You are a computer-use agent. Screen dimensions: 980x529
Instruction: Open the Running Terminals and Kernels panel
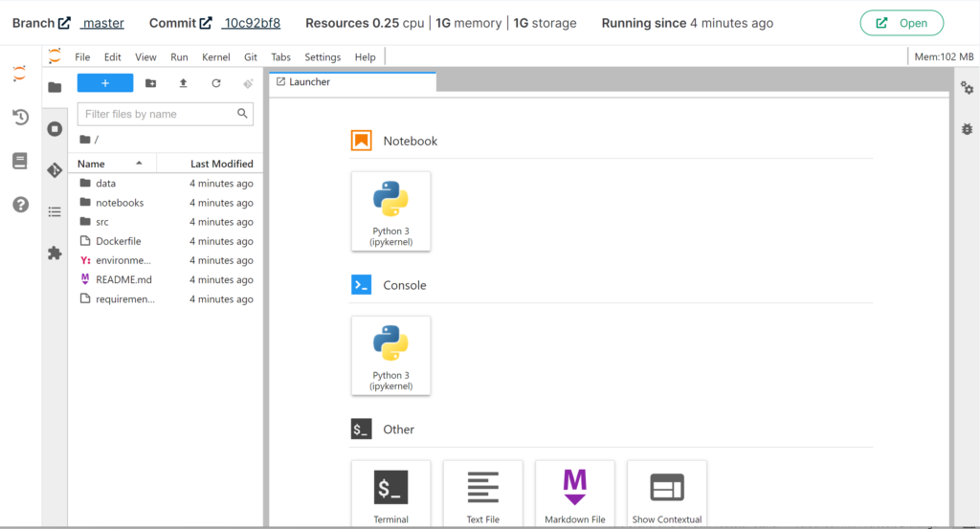[55, 128]
